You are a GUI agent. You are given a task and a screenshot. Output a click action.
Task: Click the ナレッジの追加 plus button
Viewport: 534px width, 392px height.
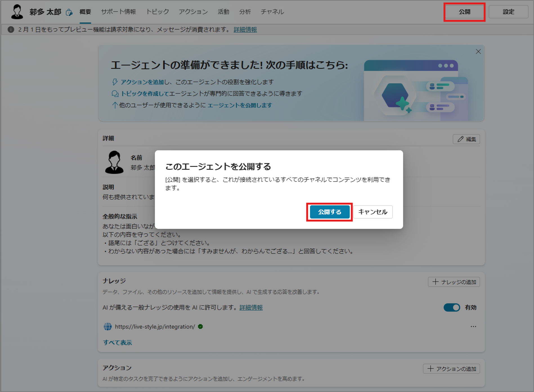click(x=454, y=282)
